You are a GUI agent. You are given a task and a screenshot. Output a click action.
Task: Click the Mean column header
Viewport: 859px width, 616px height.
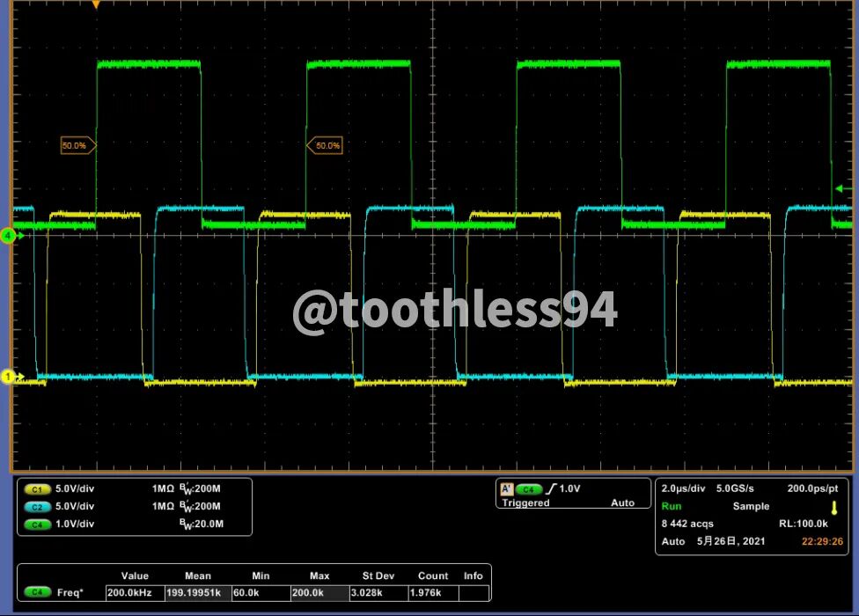pos(198,576)
